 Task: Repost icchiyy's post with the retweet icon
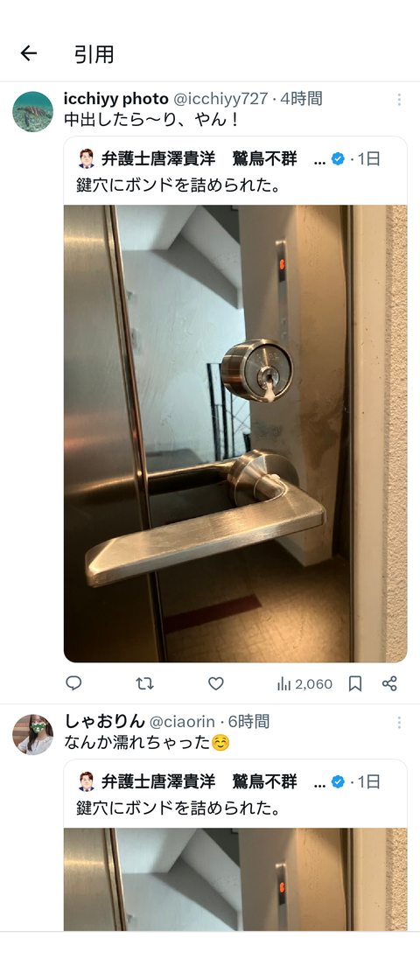click(145, 683)
